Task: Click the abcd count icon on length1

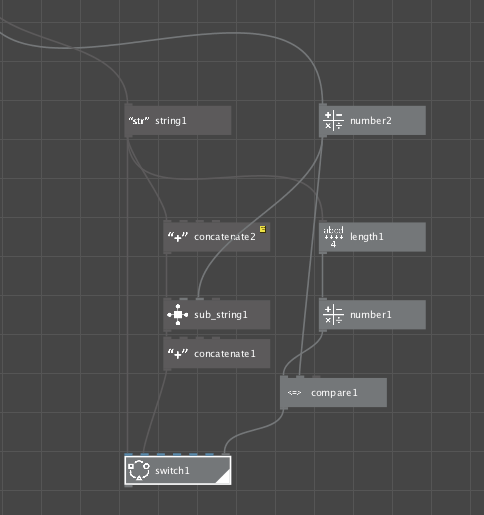Action: 333,237
